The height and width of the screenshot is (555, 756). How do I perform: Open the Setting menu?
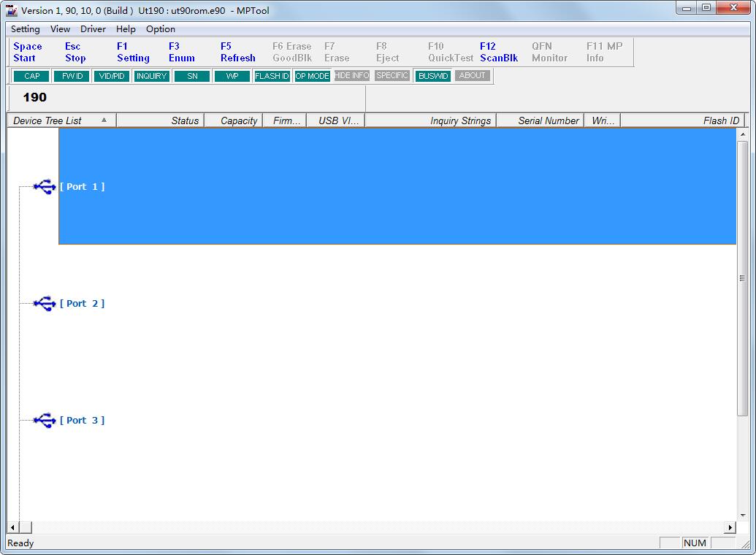tap(26, 29)
